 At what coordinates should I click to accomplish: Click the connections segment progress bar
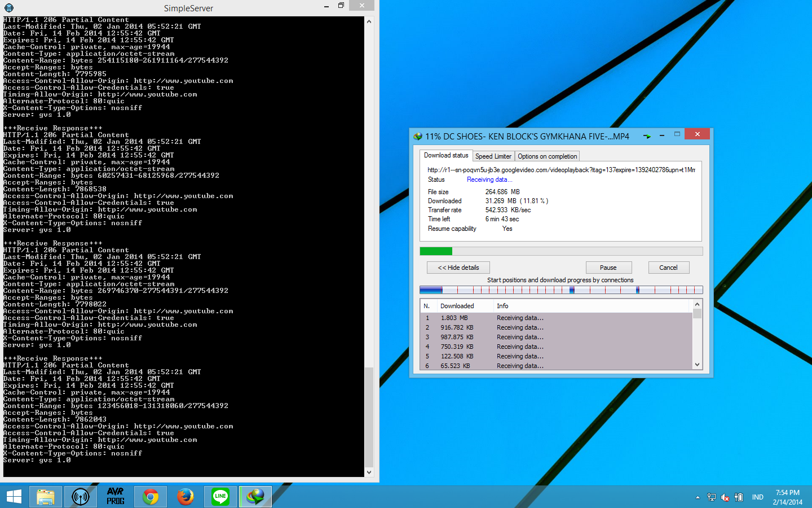point(561,290)
